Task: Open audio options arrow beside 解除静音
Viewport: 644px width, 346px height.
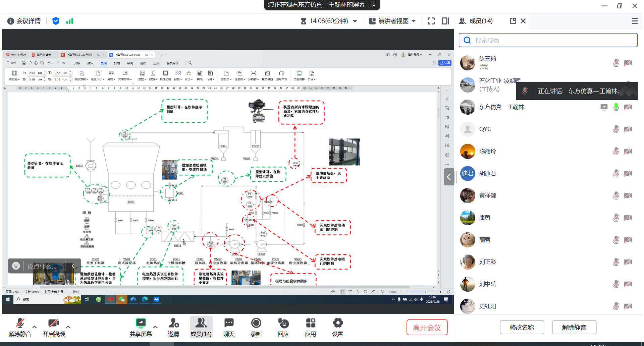Action: tap(35, 327)
